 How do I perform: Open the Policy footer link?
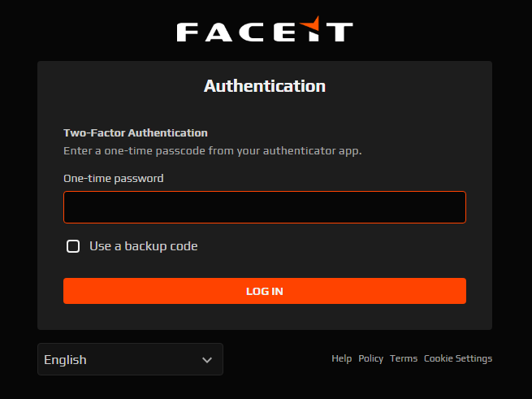click(x=371, y=358)
